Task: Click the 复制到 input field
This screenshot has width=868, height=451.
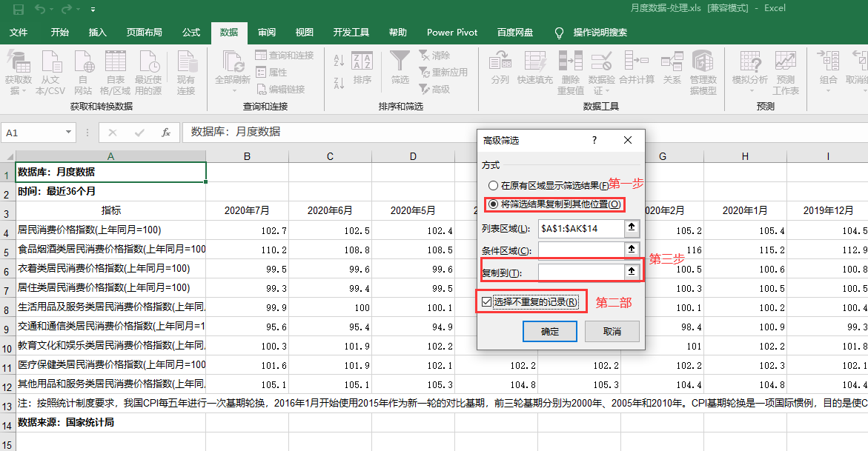Action: coord(580,273)
